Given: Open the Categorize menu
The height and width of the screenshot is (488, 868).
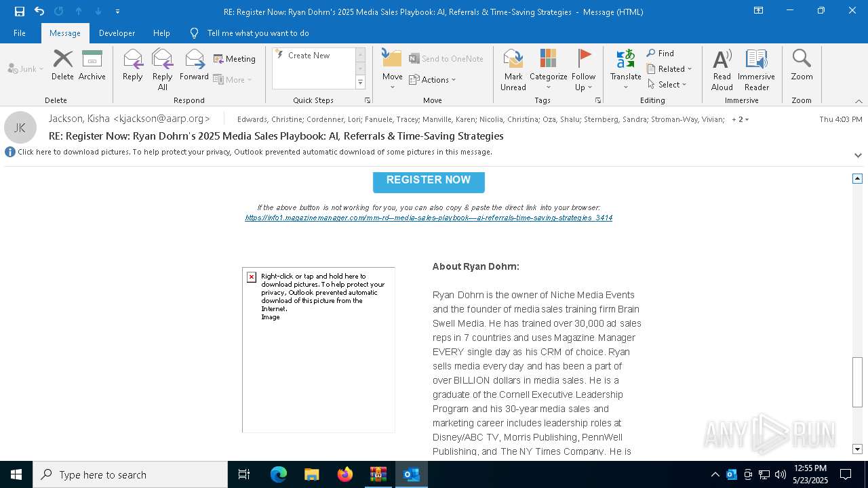Looking at the screenshot, I should pyautogui.click(x=548, y=69).
